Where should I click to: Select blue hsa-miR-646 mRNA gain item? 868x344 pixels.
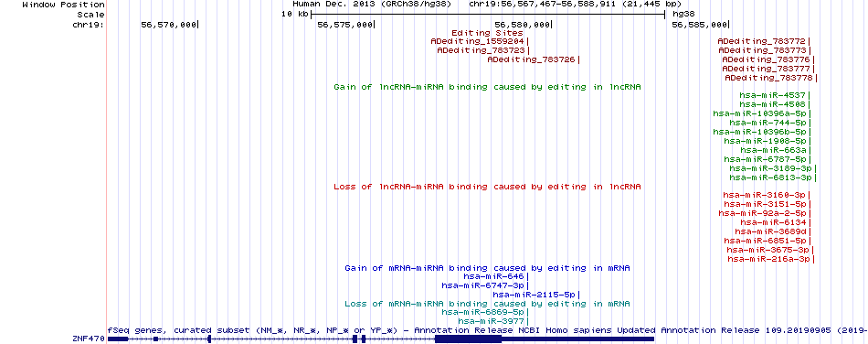coord(496,276)
